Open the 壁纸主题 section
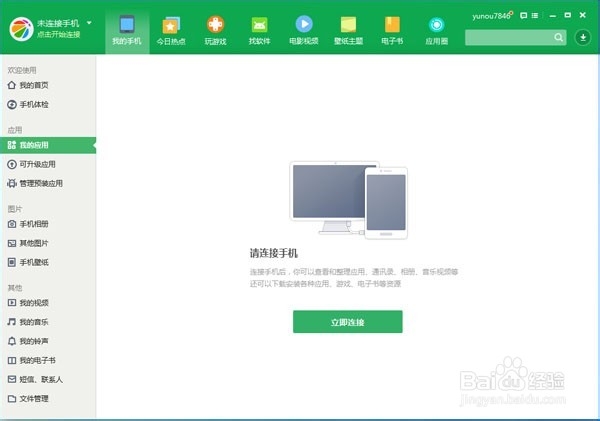The image size is (600, 421). 348,31
